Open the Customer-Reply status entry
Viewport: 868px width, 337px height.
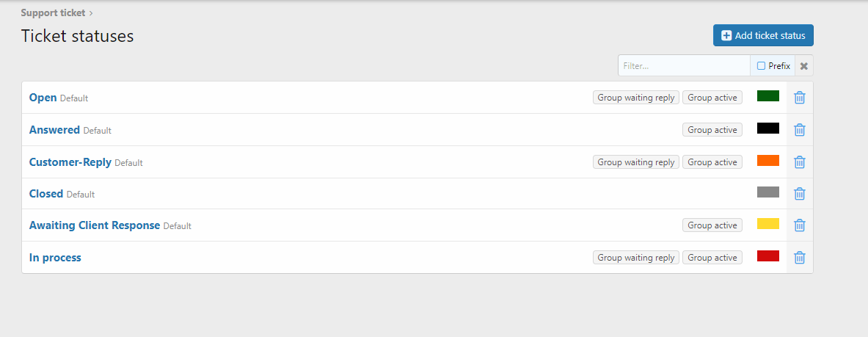tap(70, 162)
